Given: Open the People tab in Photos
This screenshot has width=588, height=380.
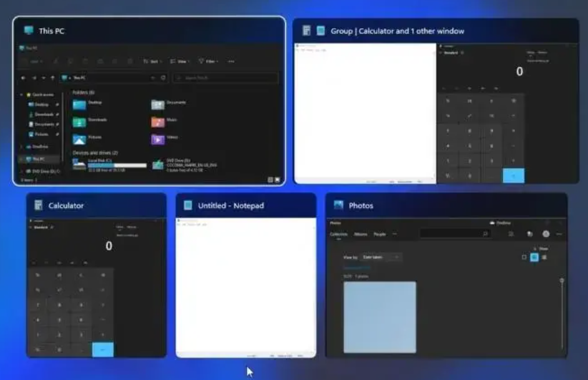Looking at the screenshot, I should (380, 234).
